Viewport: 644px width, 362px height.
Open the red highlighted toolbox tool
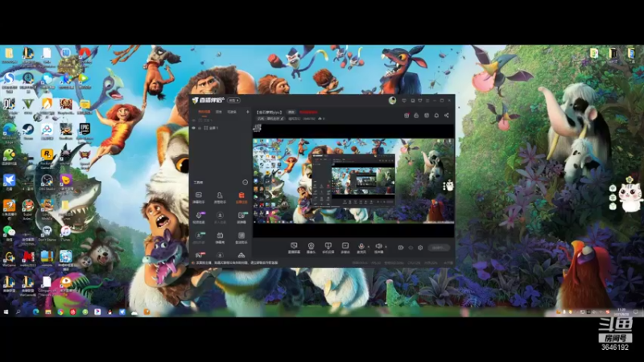242,197
